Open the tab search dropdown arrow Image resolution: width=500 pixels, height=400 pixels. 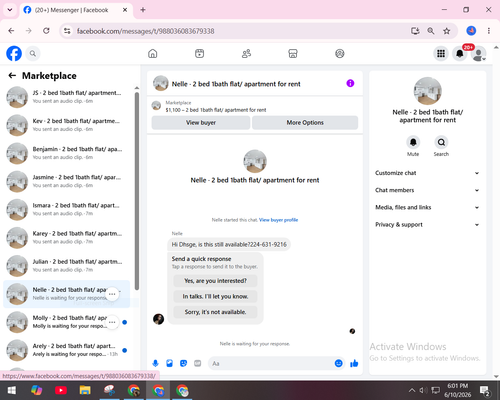pos(10,10)
